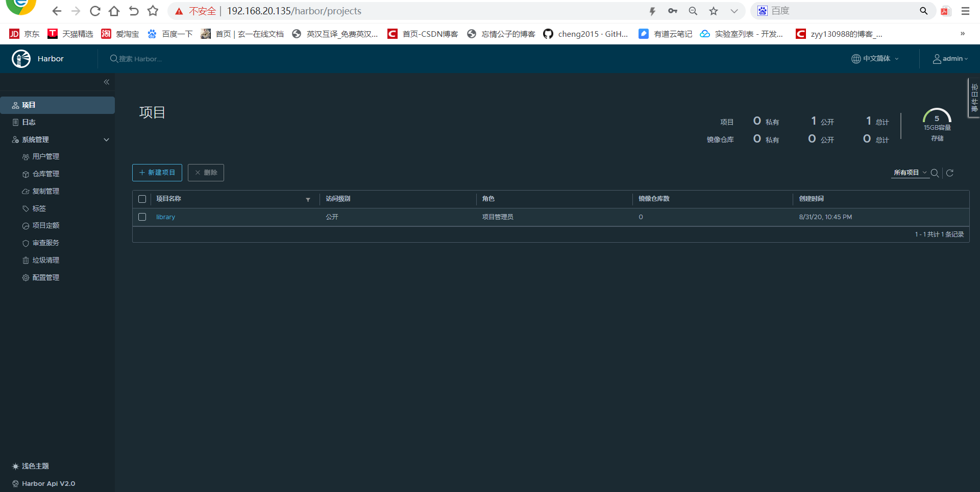Click the browser back arrow
980x492 pixels.
pyautogui.click(x=57, y=11)
